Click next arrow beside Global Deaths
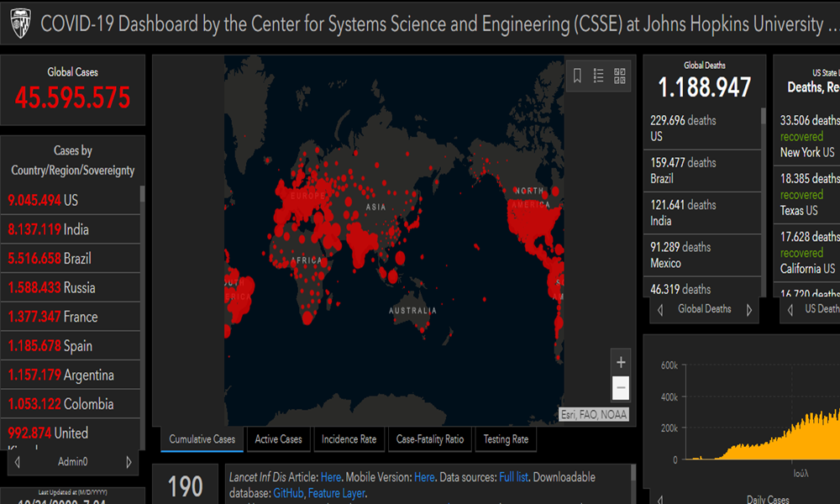 [x=748, y=309]
